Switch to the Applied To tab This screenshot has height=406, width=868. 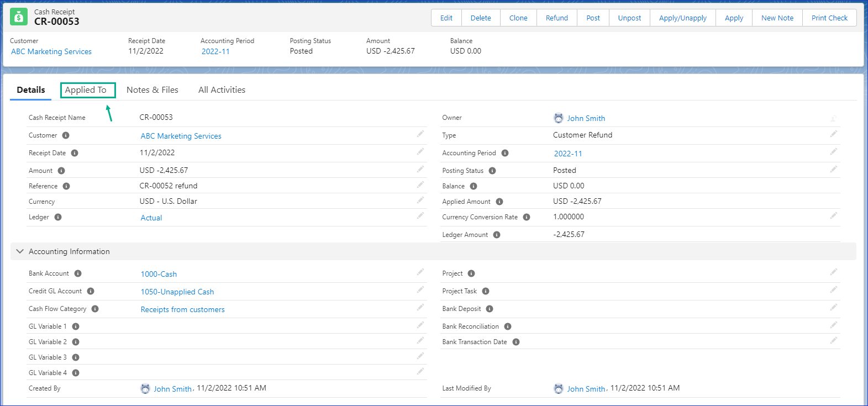(x=86, y=90)
